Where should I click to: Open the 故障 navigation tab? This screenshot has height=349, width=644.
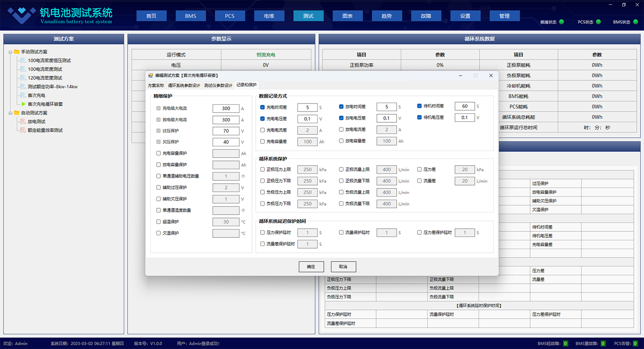click(x=426, y=16)
